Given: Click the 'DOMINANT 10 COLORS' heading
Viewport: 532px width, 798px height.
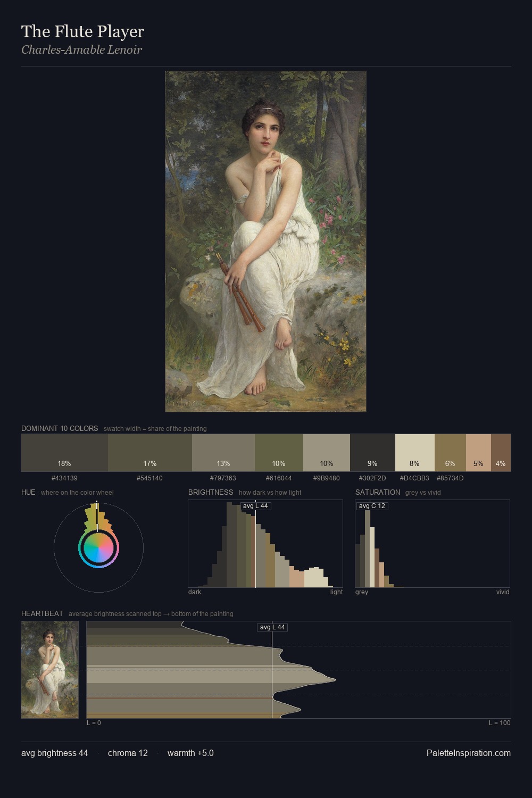Looking at the screenshot, I should click(60, 428).
